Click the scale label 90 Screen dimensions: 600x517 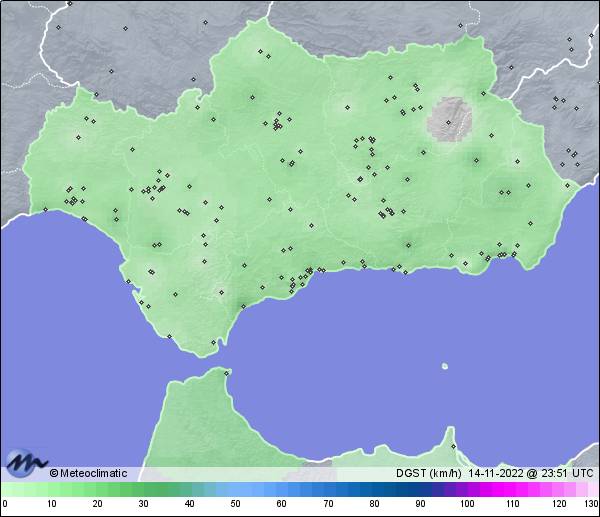pyautogui.click(x=420, y=504)
